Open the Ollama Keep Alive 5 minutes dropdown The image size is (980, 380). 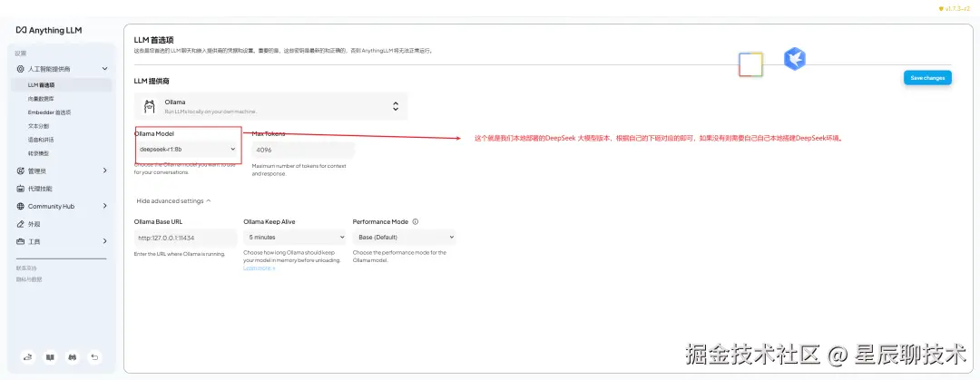click(x=294, y=238)
